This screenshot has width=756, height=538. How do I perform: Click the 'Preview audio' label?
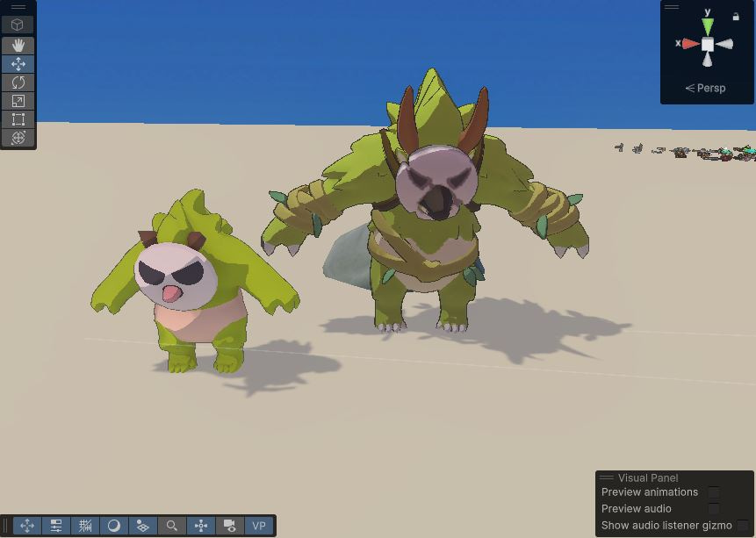(636, 508)
